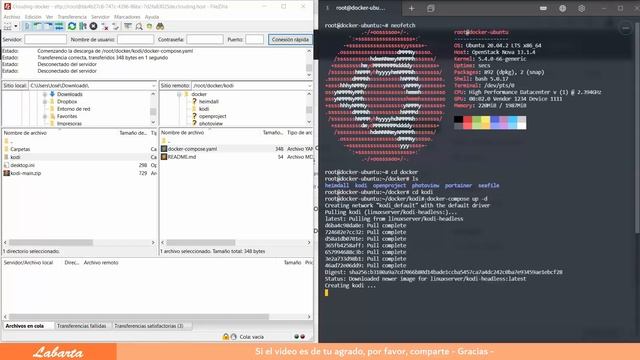Toggle the message log display
Screen dimensions: 640x360
(27, 27)
